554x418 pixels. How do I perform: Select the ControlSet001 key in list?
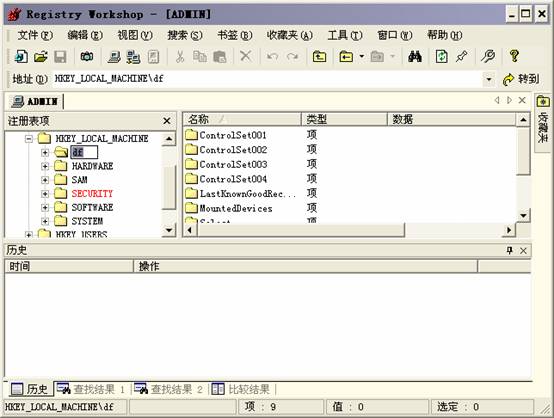[x=225, y=135]
